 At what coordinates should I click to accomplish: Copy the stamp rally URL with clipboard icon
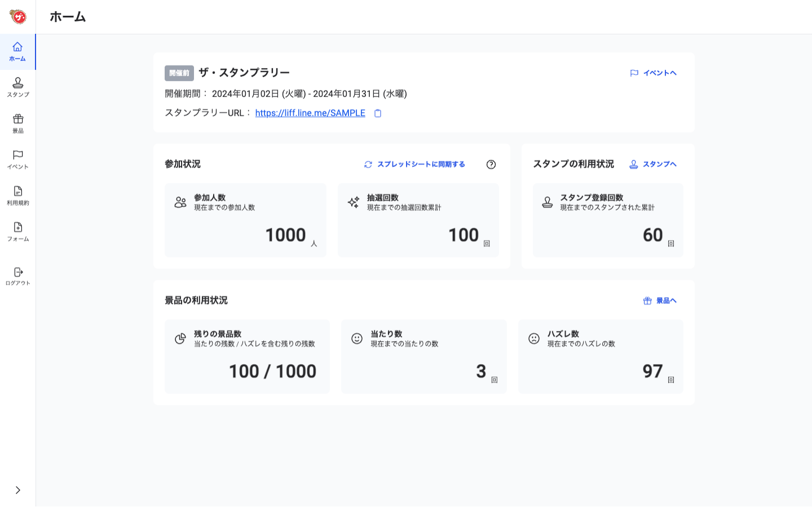[377, 113]
